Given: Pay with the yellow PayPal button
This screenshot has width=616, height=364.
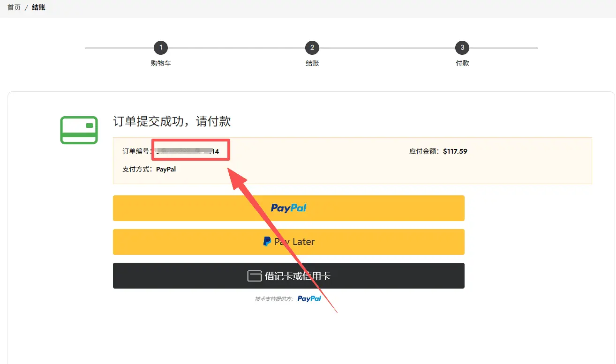Looking at the screenshot, I should click(288, 208).
